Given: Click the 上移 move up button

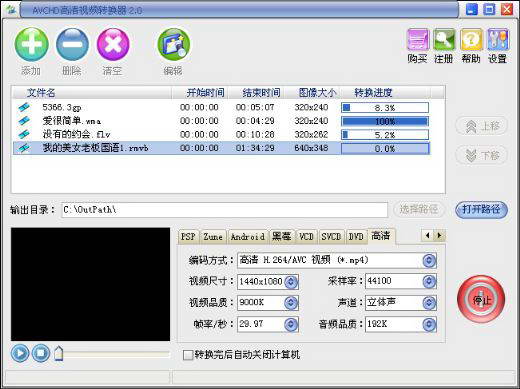Looking at the screenshot, I should [x=481, y=126].
